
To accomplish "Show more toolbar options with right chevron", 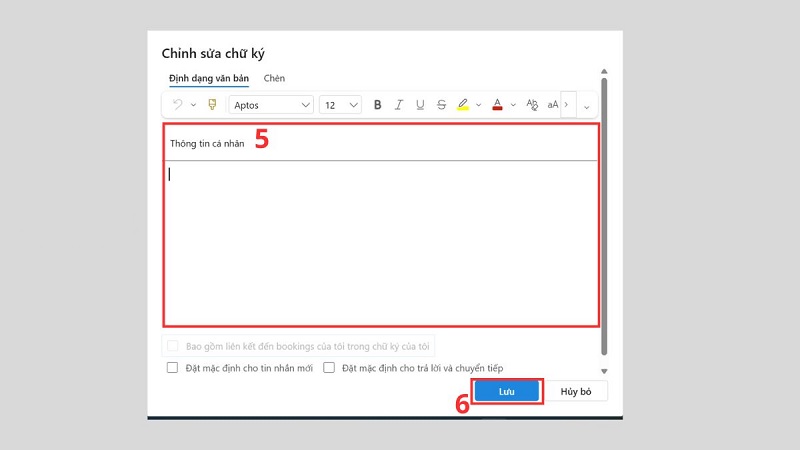I will (568, 105).
